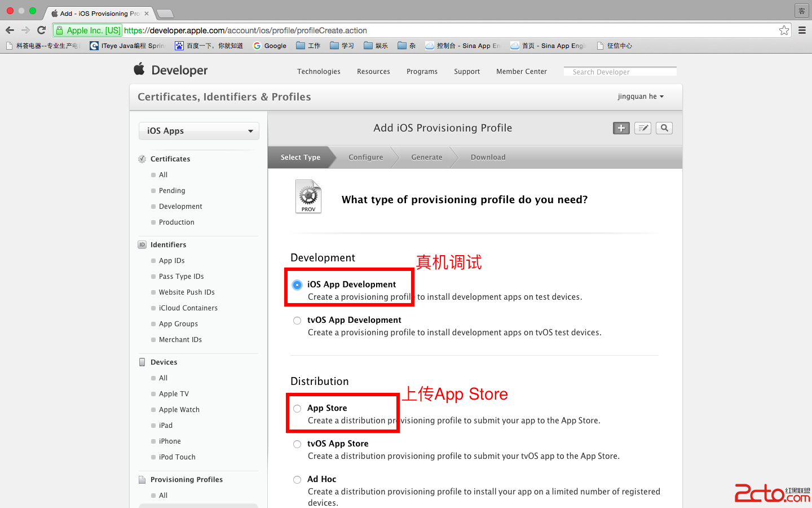Show Apple TV devices

click(x=174, y=394)
